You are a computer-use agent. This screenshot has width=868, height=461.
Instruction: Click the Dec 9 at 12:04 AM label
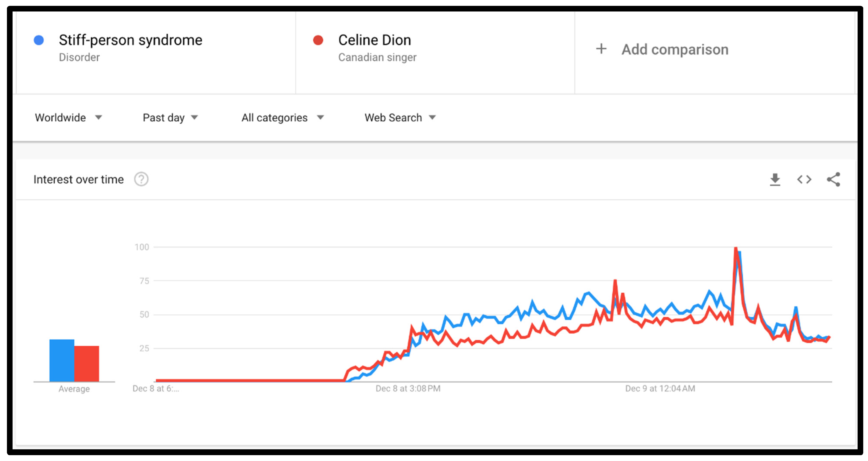click(660, 389)
